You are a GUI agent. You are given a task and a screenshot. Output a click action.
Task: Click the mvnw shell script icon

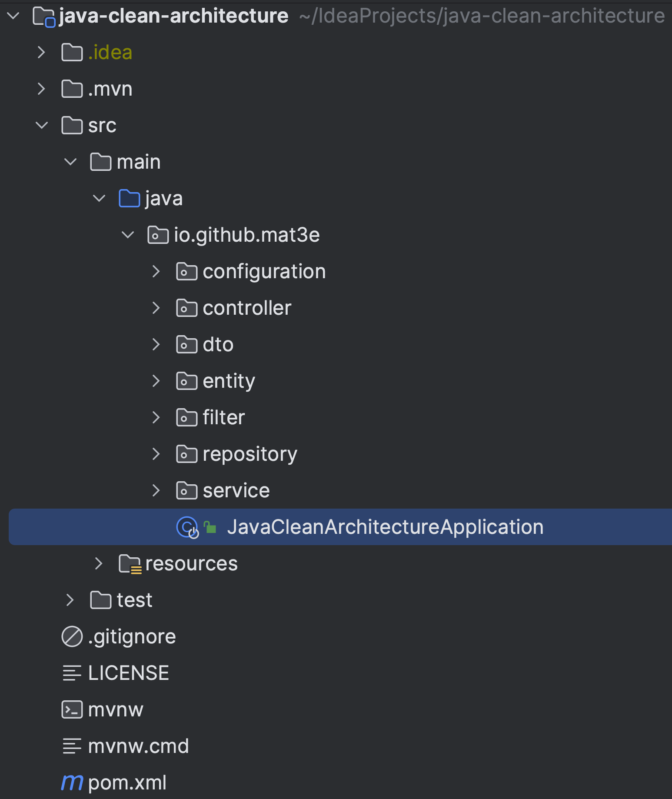[72, 710]
